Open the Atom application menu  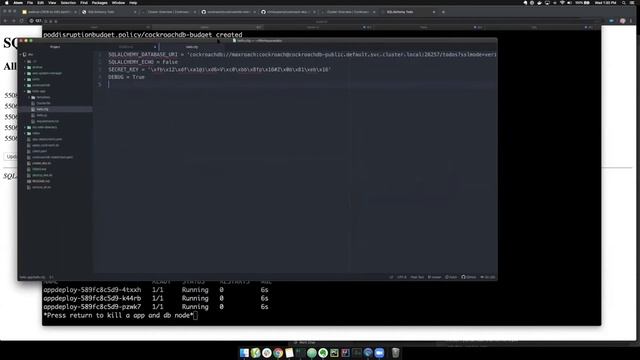click(x=18, y=2)
